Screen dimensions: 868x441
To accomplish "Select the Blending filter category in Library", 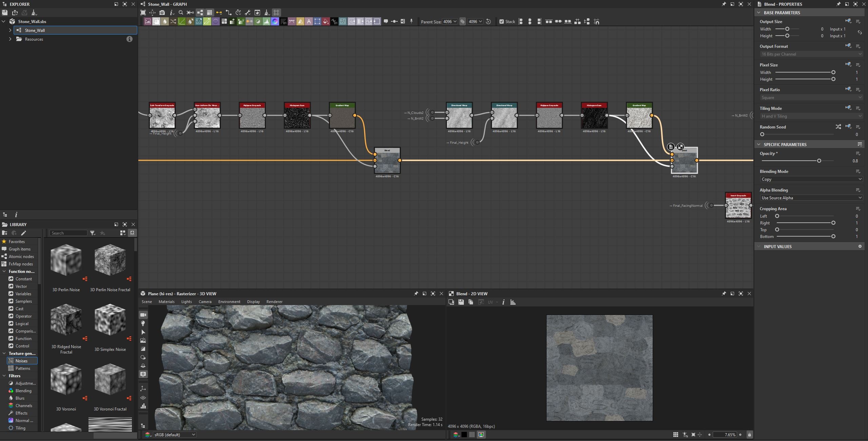I will 23,390.
